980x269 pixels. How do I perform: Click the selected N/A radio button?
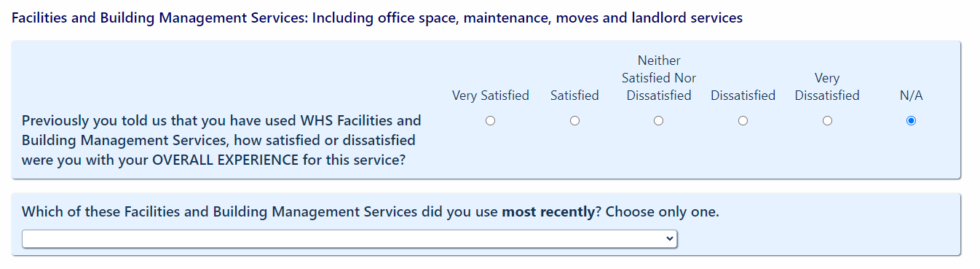tap(911, 121)
